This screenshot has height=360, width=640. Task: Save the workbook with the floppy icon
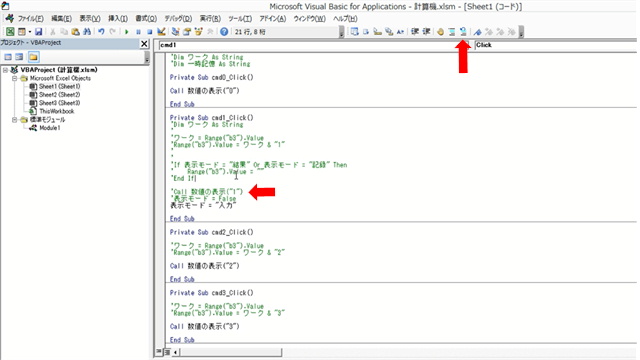(38, 31)
